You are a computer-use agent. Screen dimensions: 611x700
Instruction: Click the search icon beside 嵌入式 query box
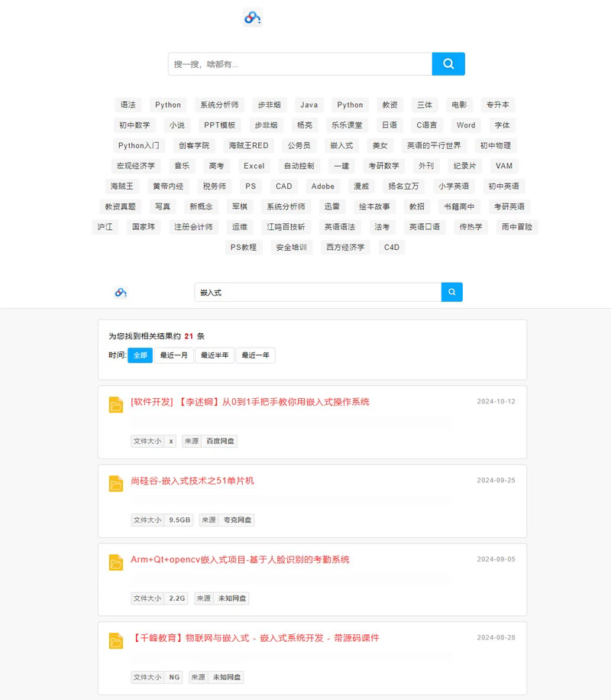(451, 292)
